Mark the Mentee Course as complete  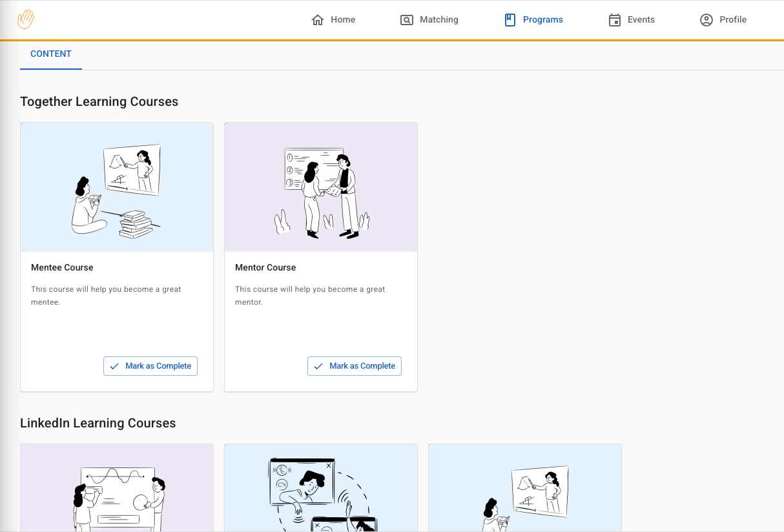pyautogui.click(x=150, y=366)
